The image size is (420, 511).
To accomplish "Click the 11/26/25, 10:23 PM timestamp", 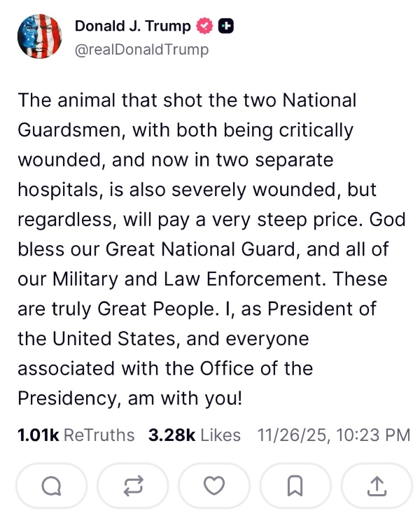I will [333, 435].
